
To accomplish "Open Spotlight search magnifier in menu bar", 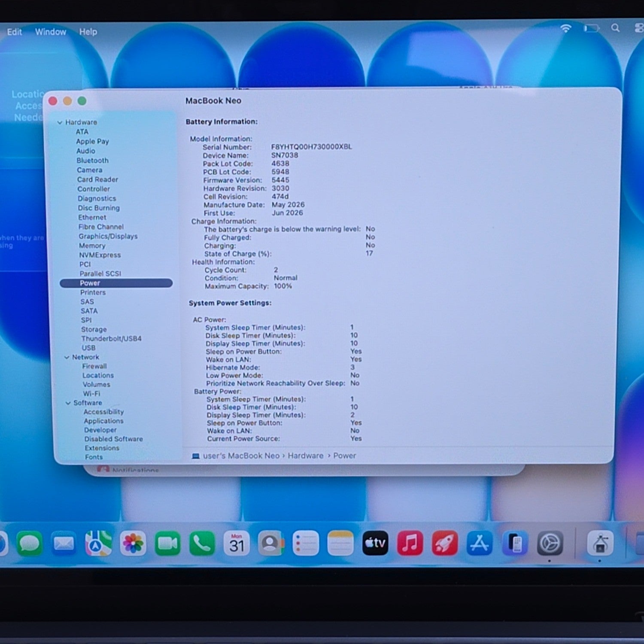I will point(615,28).
